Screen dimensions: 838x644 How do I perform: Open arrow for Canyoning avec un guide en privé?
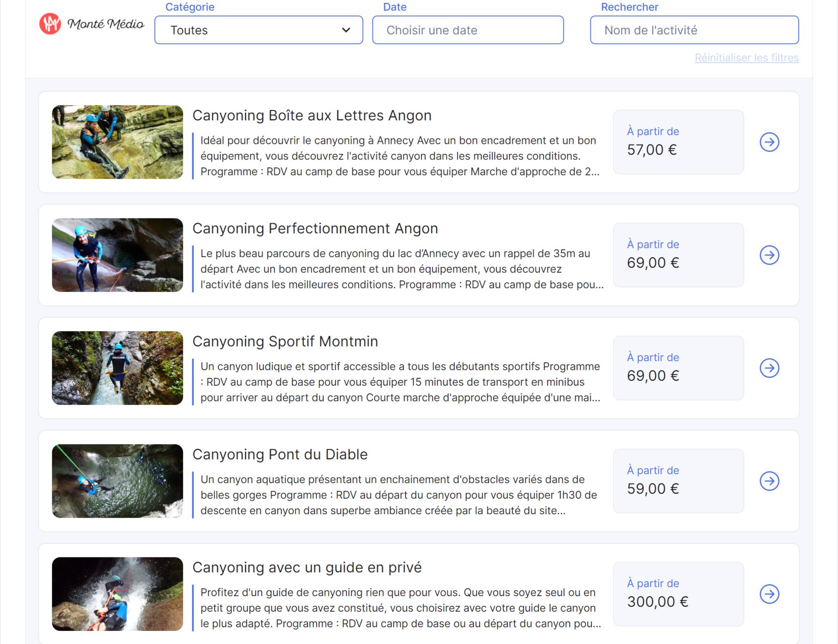(x=769, y=594)
